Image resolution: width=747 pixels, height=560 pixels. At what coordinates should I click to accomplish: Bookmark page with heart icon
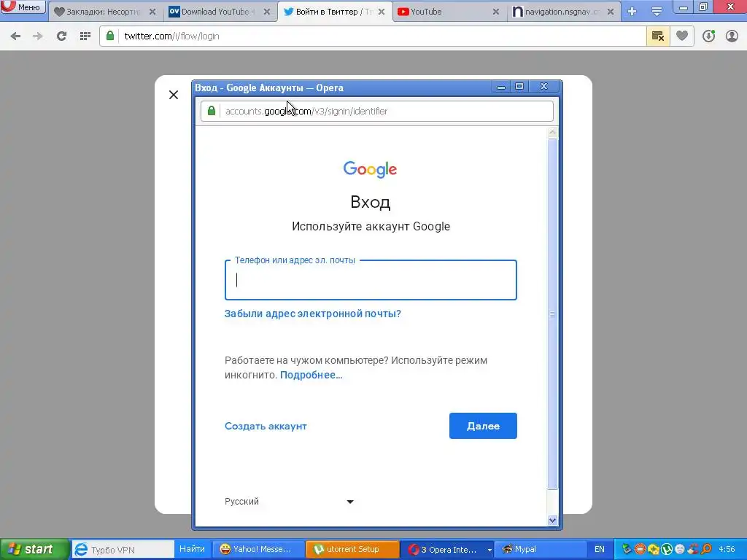click(x=682, y=36)
